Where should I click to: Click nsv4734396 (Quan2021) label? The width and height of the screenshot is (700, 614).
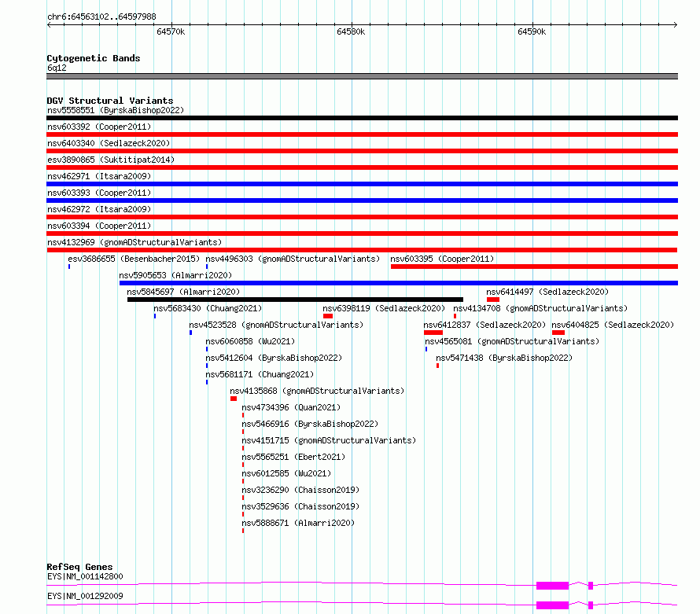(291, 407)
